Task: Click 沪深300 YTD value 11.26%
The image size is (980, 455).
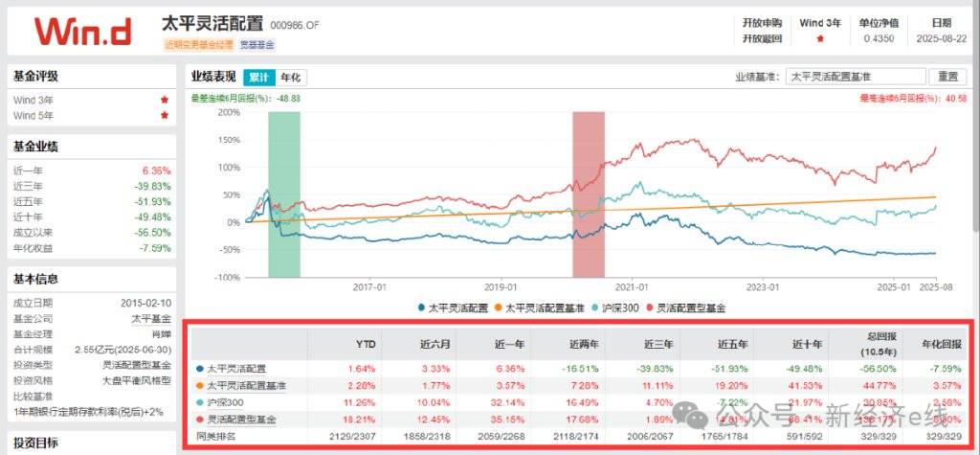Action: coord(360,402)
